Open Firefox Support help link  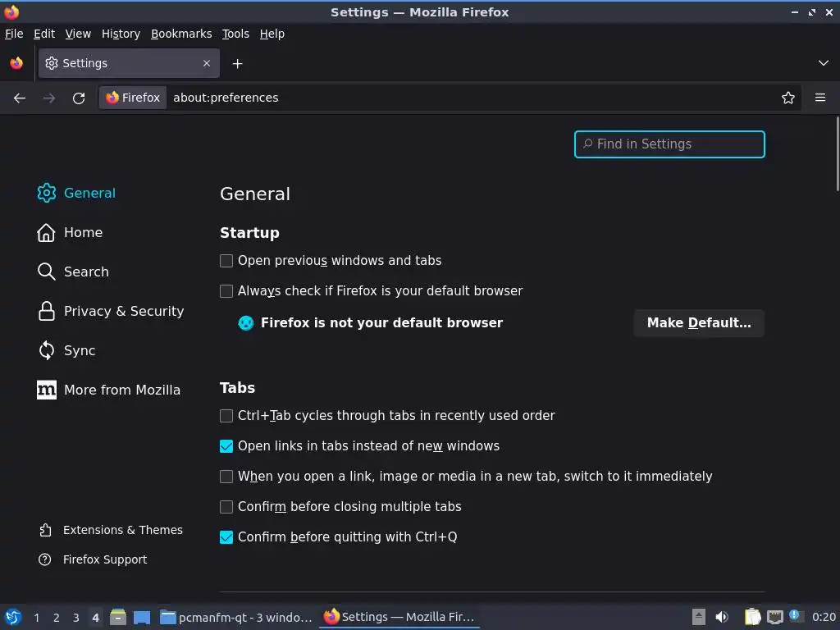coord(93,559)
